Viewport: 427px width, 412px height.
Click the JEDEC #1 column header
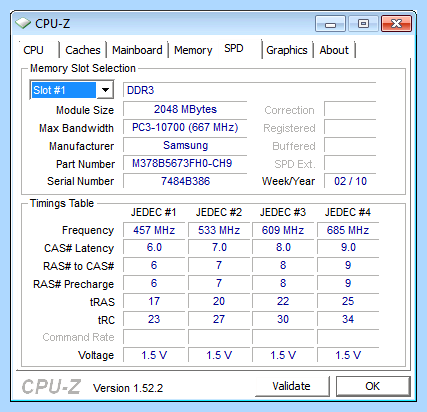(154, 212)
